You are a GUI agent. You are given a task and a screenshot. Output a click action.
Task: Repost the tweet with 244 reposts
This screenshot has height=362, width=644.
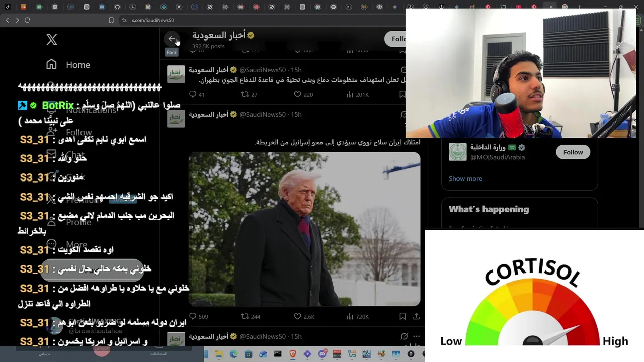(x=251, y=316)
